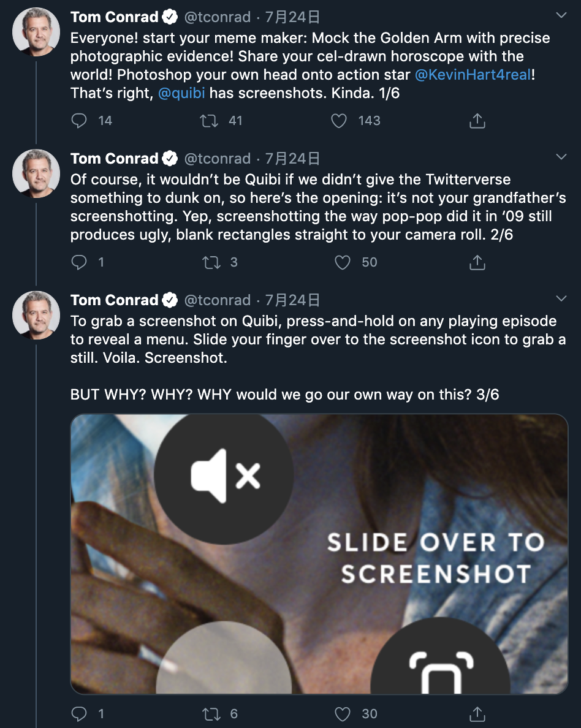Visit the @quibi mention link

(182, 94)
